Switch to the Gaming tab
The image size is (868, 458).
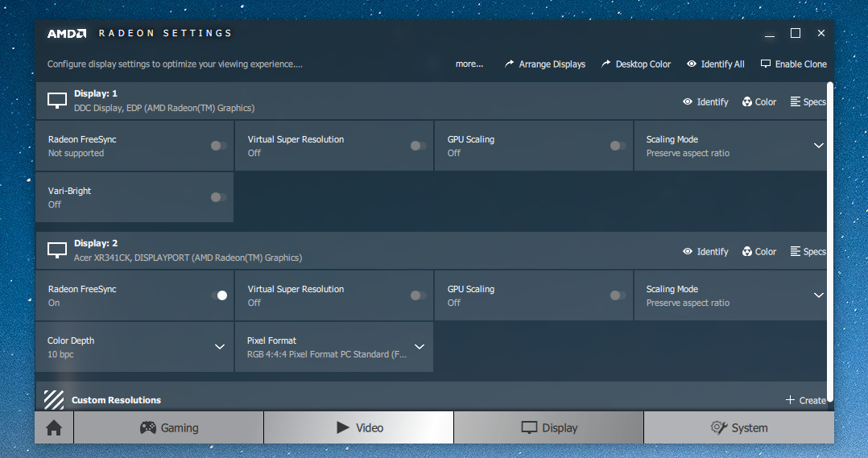[169, 427]
